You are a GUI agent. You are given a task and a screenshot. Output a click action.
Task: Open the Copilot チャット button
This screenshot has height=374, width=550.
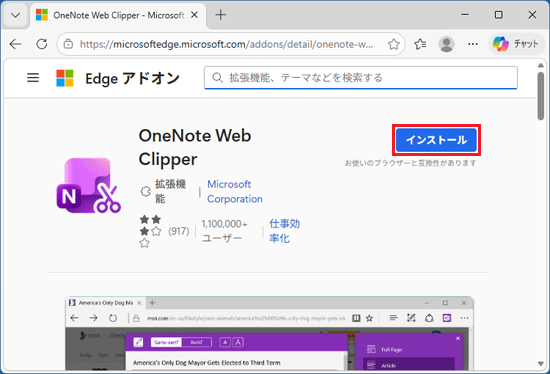[x=516, y=44]
